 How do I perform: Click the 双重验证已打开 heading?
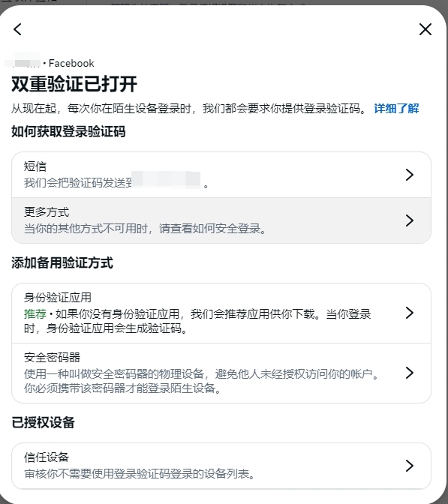(x=74, y=84)
